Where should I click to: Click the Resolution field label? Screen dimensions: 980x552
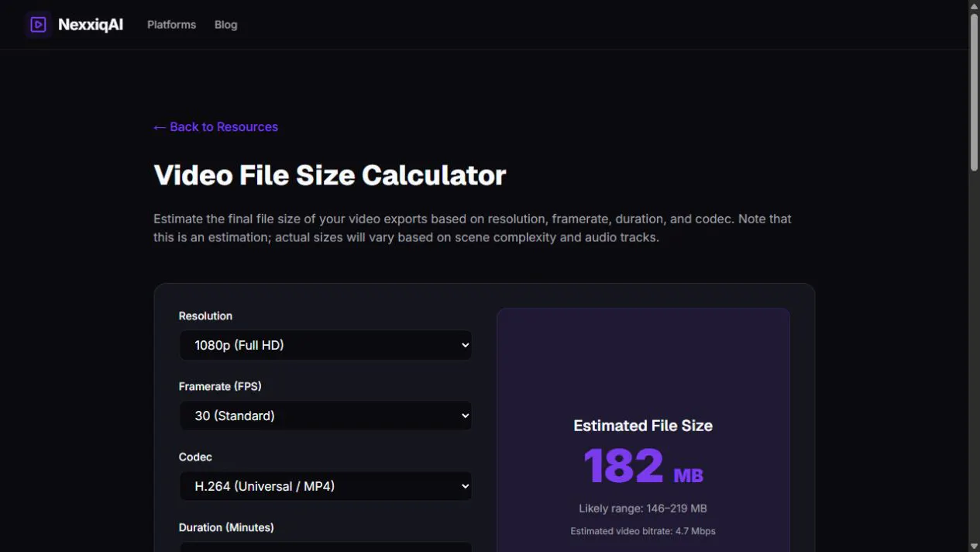(205, 316)
